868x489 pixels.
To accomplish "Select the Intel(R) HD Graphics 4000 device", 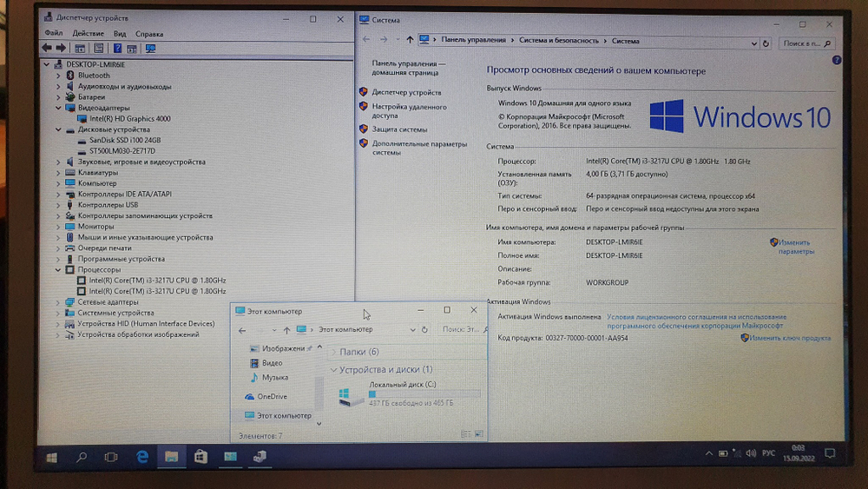I will [129, 118].
